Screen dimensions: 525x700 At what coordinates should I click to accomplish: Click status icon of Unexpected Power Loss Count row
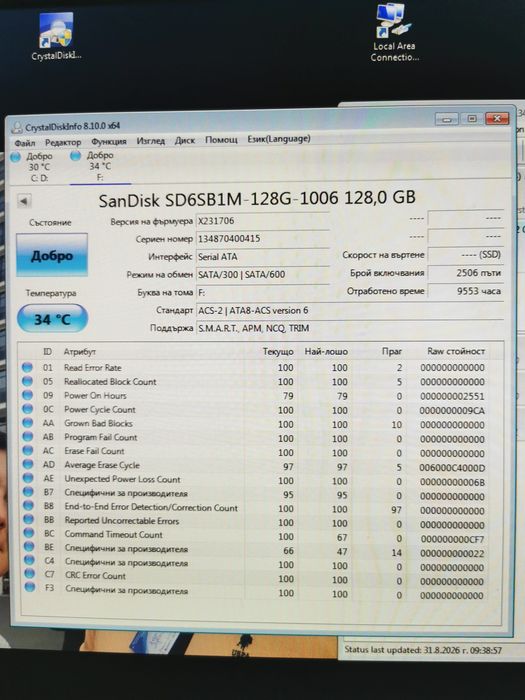(x=28, y=478)
